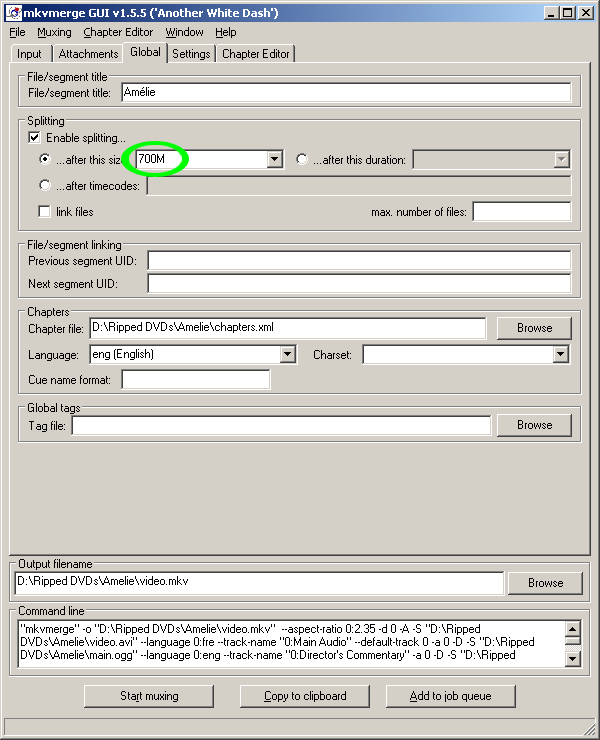Click the 700M split size field
This screenshot has height=740, width=600.
pyautogui.click(x=202, y=160)
